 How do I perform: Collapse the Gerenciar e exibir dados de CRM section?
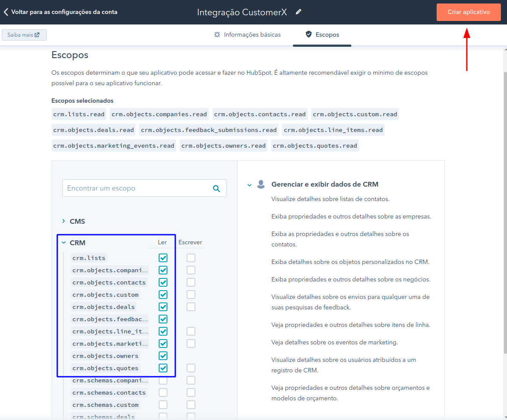tap(249, 185)
